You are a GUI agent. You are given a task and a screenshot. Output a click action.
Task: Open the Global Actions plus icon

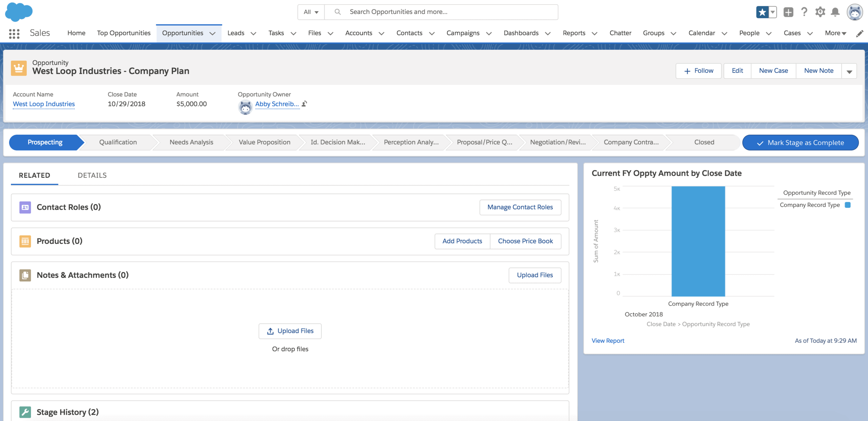click(x=788, y=12)
